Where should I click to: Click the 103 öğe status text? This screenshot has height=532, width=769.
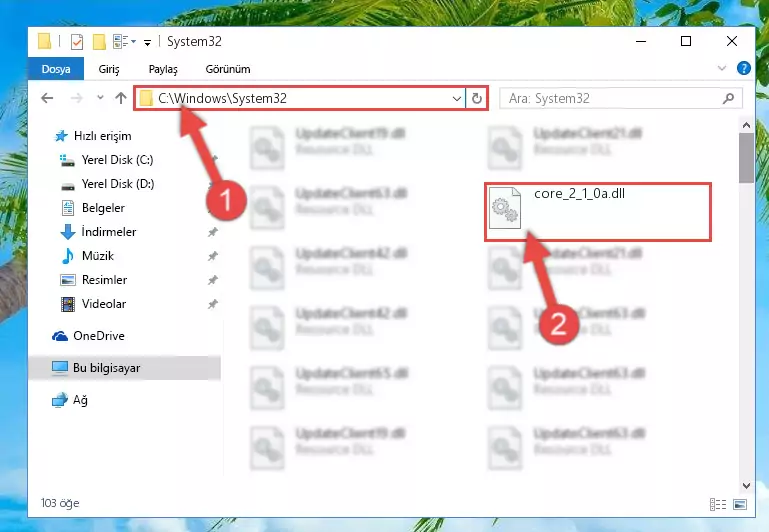pos(60,503)
